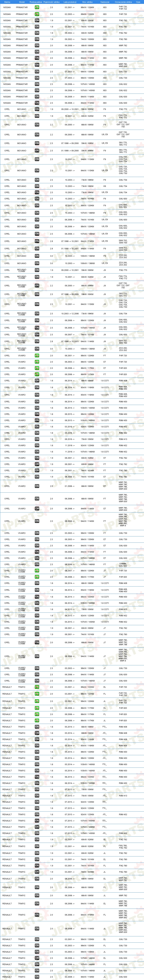Viewport: 144px width, 980px height.
Task: Click ON icon in Movano 2.8 01.1999 row
Action: tap(37, 248)
